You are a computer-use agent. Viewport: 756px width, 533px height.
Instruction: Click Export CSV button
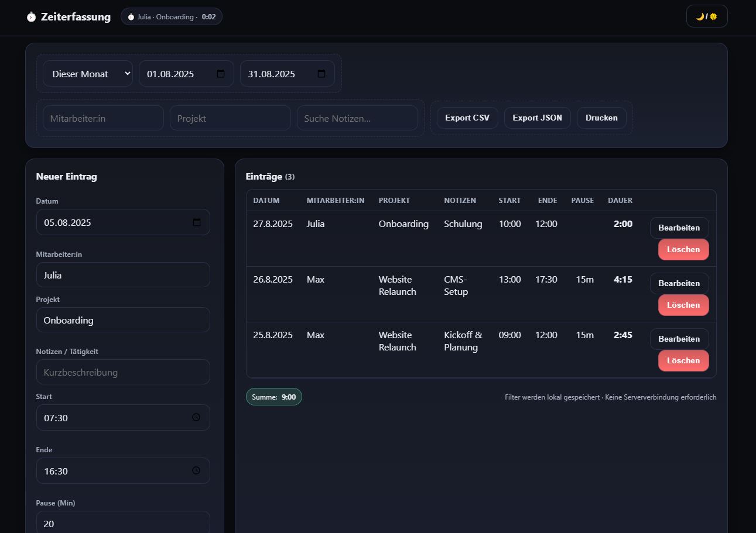[467, 118]
